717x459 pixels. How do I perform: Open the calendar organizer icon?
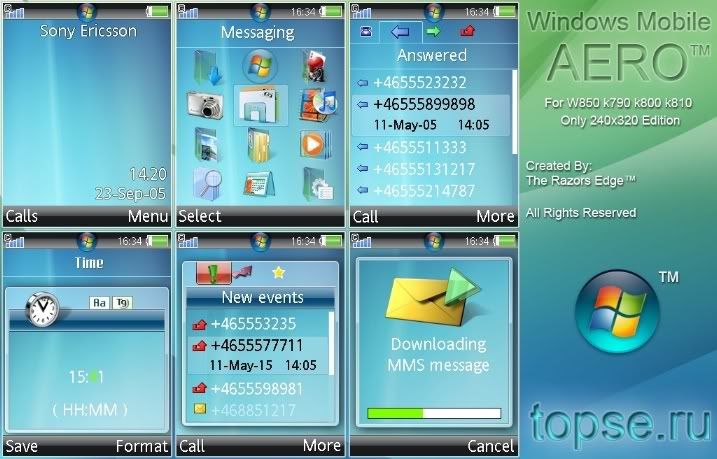point(259,184)
